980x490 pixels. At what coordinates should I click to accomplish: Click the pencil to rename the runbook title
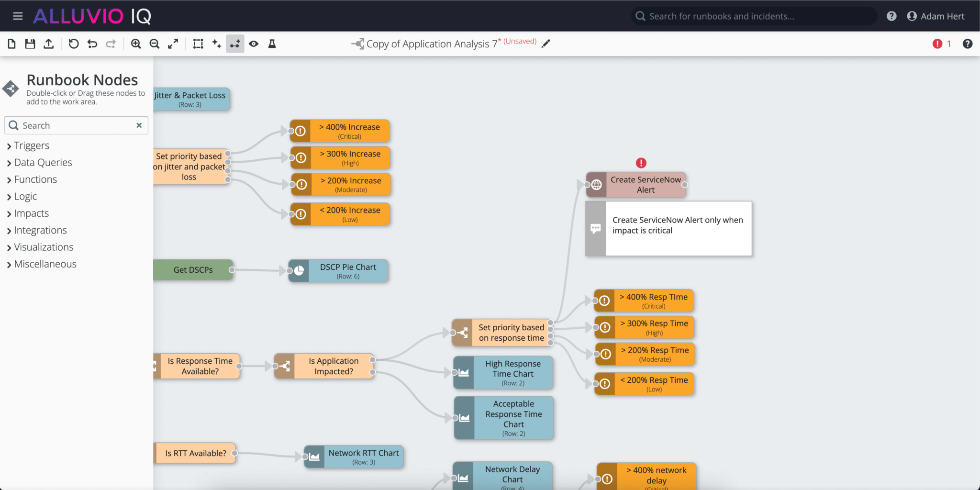click(546, 44)
